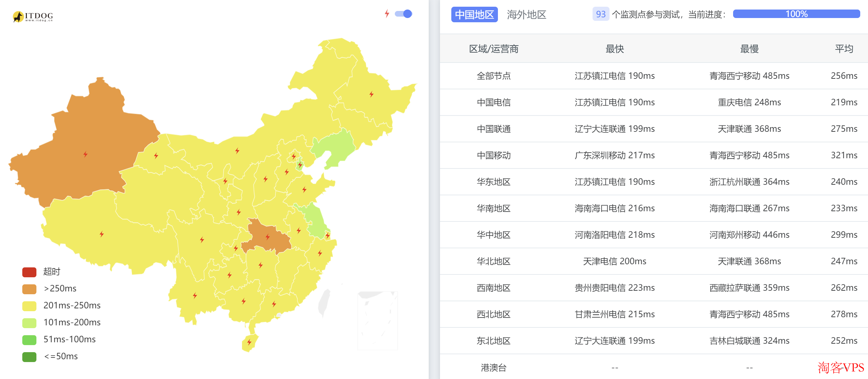Click the Zhejiang lightning marker

tap(320, 253)
